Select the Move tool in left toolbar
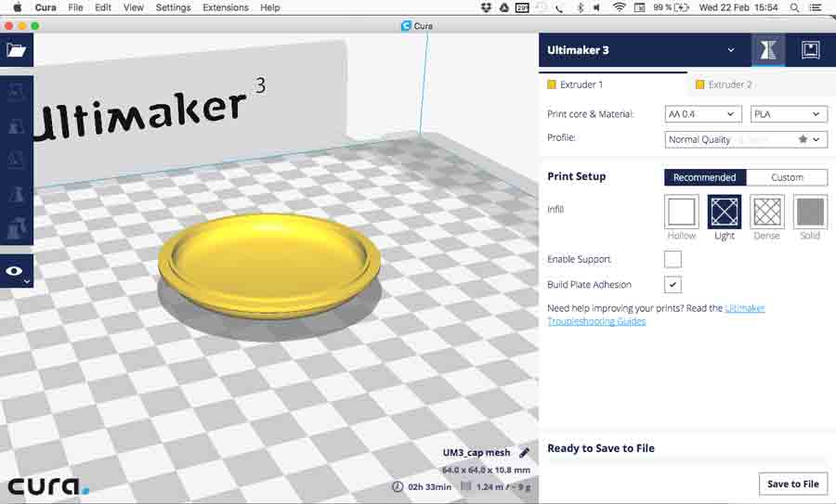This screenshot has width=836, height=504. tap(17, 92)
